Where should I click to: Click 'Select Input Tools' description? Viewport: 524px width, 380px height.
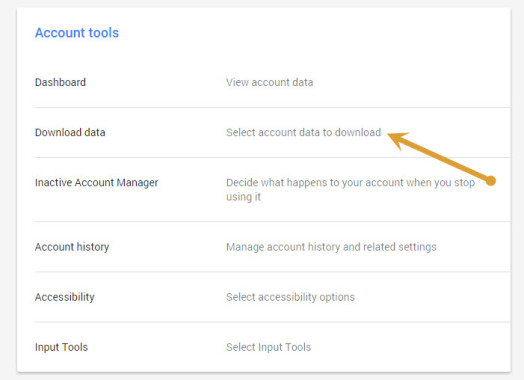268,347
